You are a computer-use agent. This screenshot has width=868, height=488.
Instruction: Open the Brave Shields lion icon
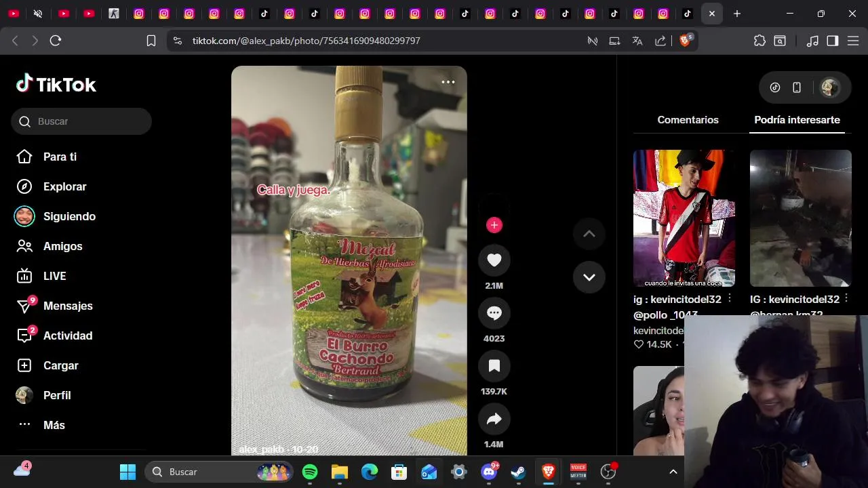click(x=685, y=41)
